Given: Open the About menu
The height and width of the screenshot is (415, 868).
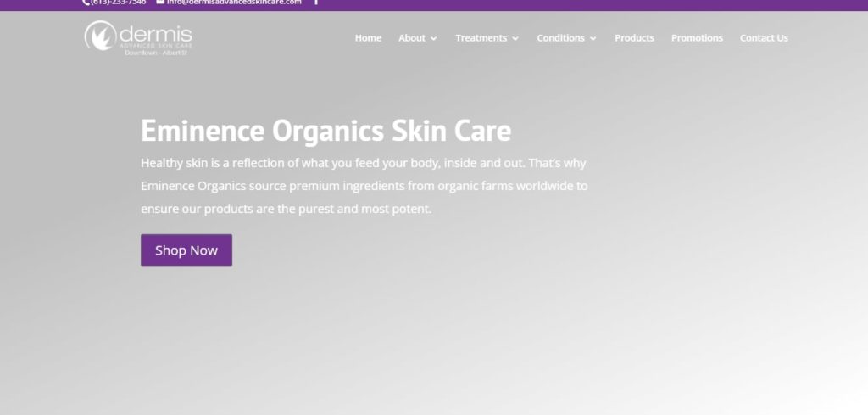Looking at the screenshot, I should [x=413, y=38].
